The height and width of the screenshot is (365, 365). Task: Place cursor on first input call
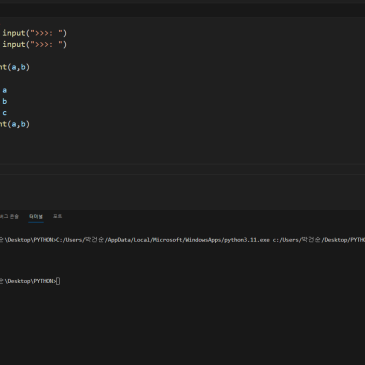click(x=35, y=33)
